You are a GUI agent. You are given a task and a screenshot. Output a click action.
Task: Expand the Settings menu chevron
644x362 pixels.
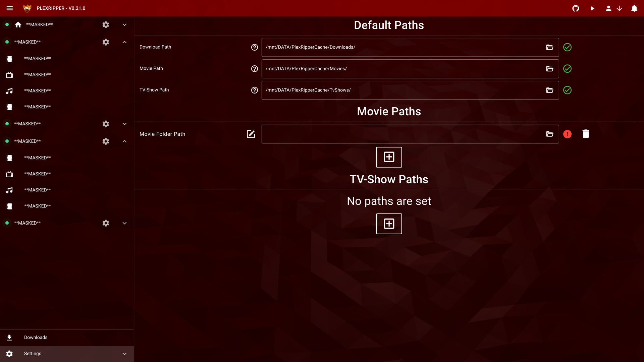point(124,354)
